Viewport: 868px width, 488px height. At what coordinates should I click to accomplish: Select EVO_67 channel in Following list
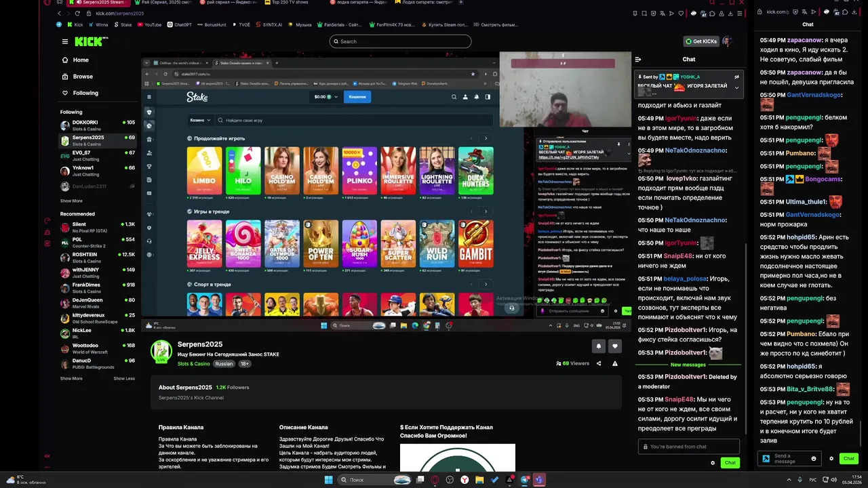(x=98, y=155)
